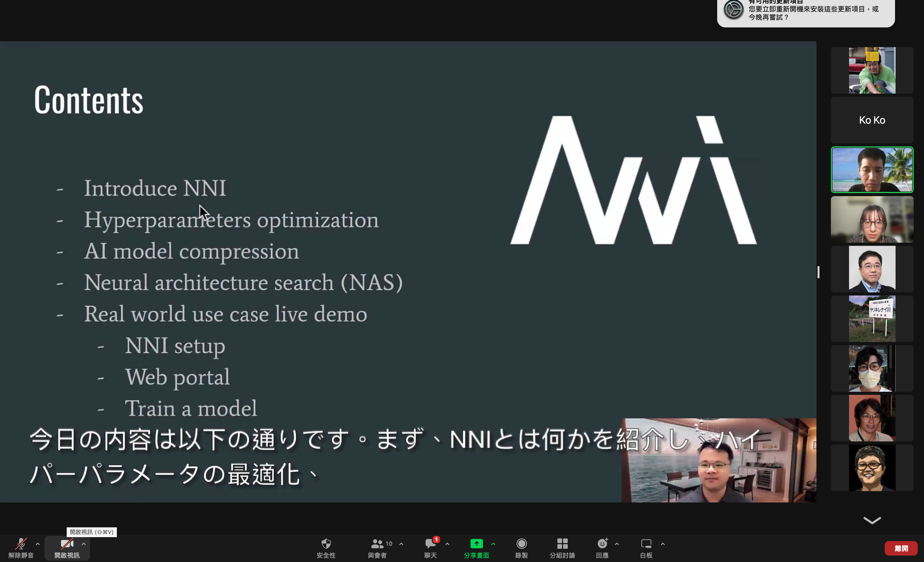924x562 pixels.
Task: Click the 'Real world use case live demo' bullet
Action: pyautogui.click(x=225, y=314)
